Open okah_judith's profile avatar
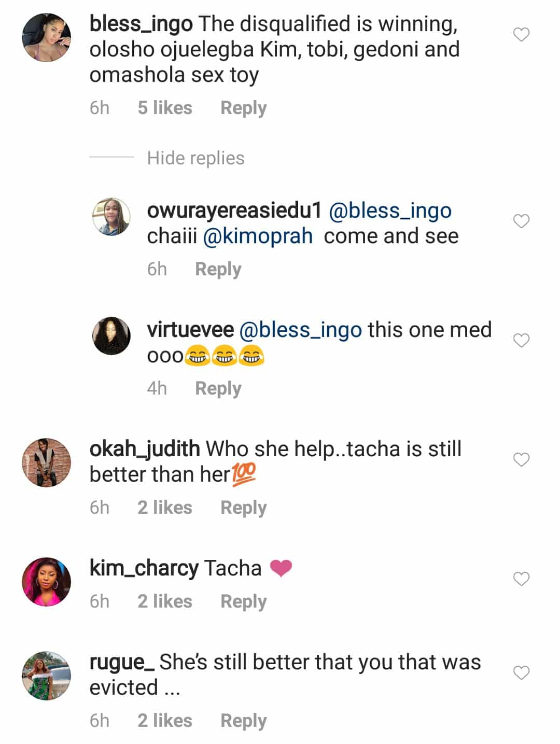Viewport: 560px width, 744px height. click(x=46, y=462)
